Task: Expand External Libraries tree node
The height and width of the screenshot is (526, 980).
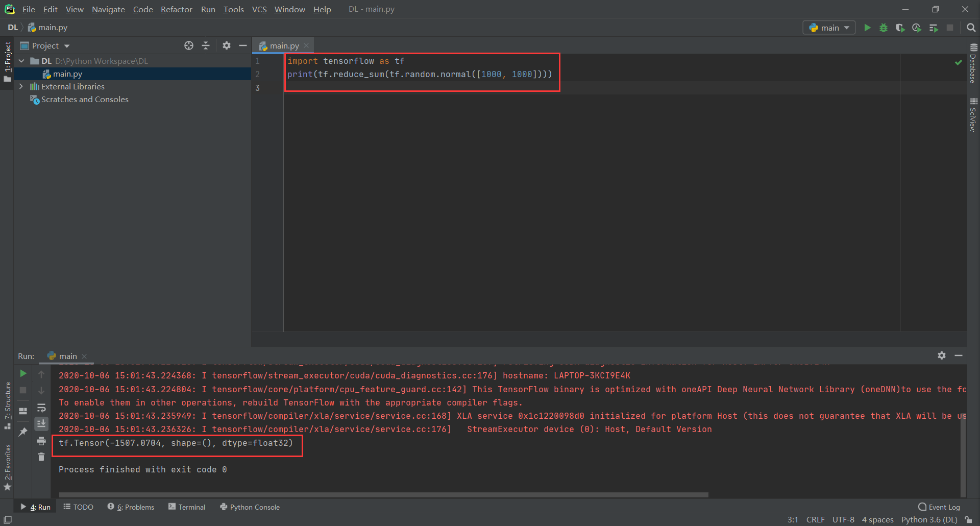Action: 21,86
